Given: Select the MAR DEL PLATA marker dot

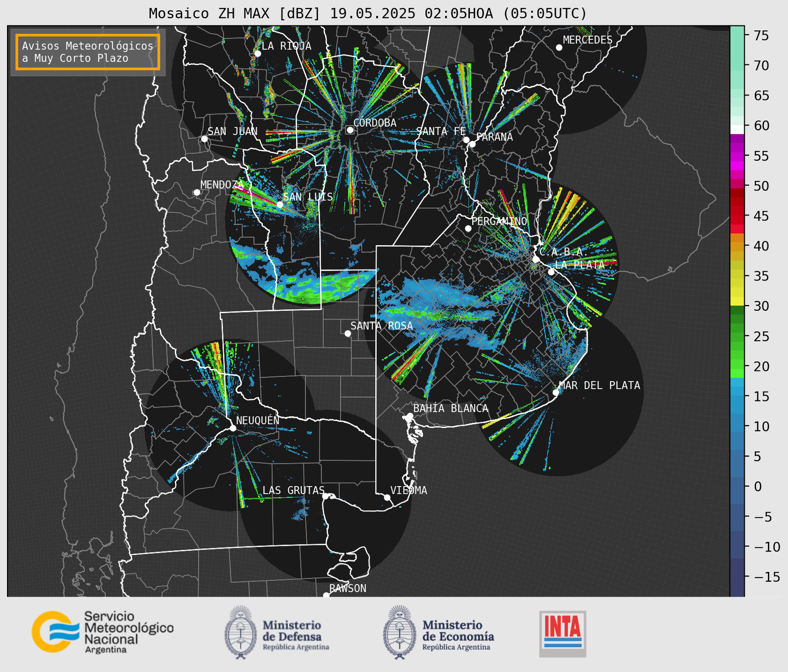Looking at the screenshot, I should pyautogui.click(x=555, y=393).
